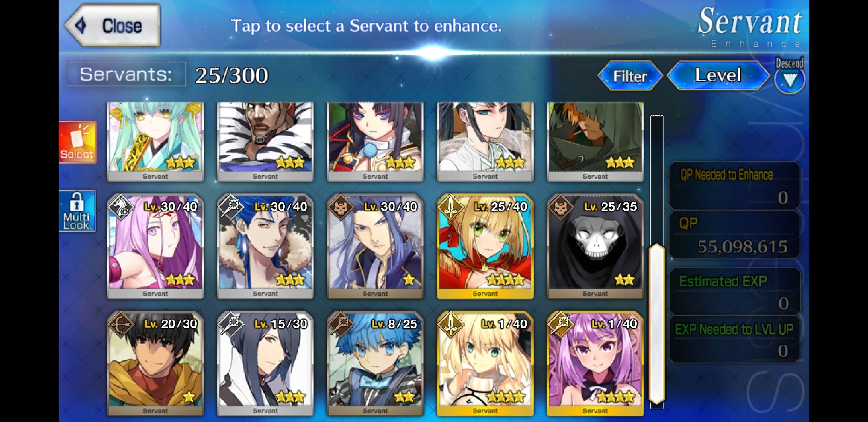Toggle the Descend sort order arrow
Viewport: 868px width, 422px height.
pyautogui.click(x=790, y=80)
